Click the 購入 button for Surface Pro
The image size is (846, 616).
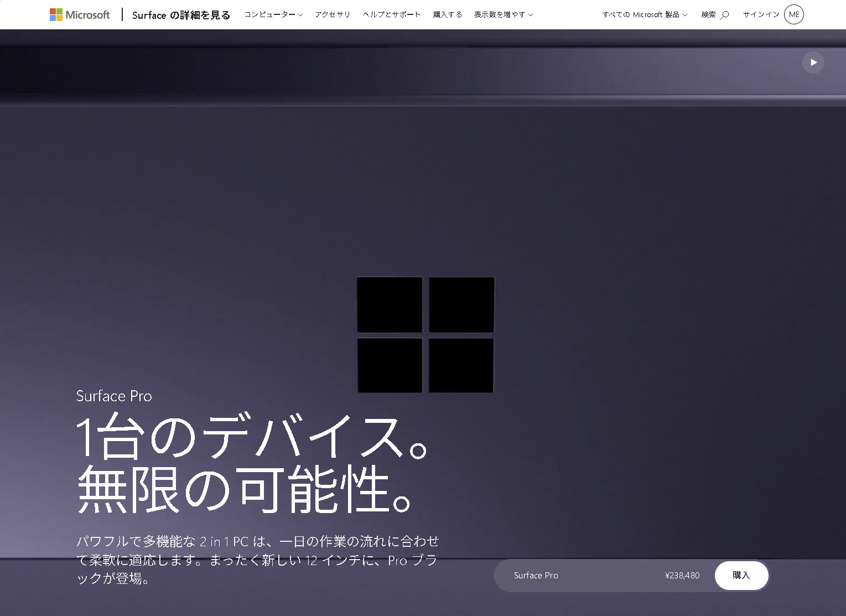pyautogui.click(x=741, y=576)
